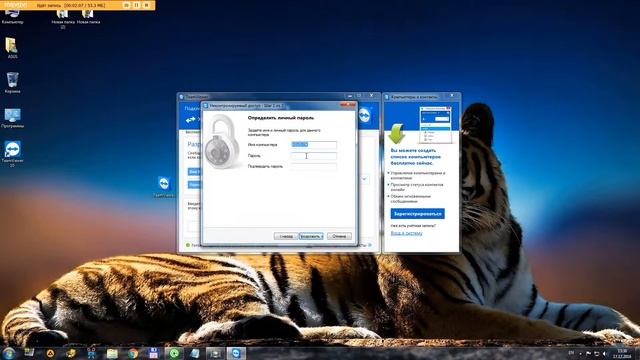Select the TeamViewer setup file icon on desktop

(164, 187)
